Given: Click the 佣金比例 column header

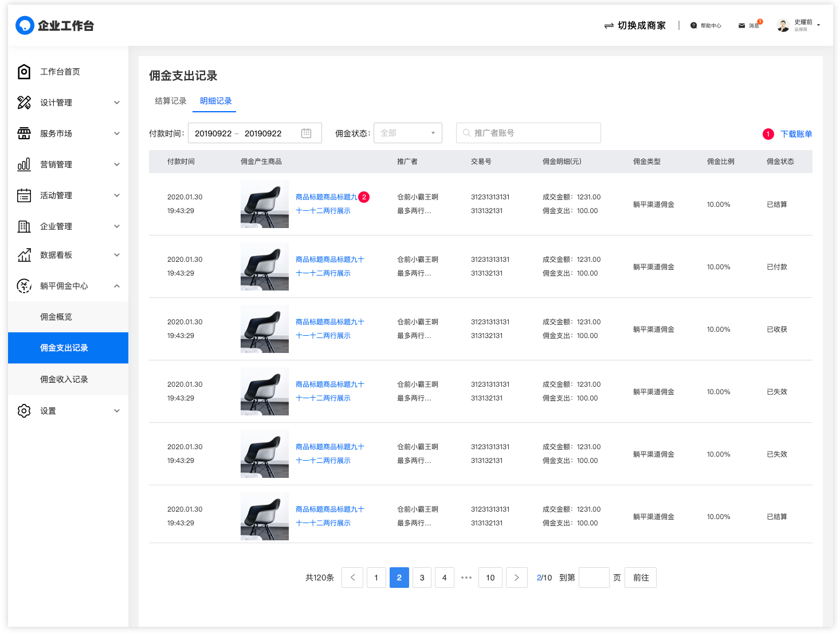Looking at the screenshot, I should tap(721, 162).
